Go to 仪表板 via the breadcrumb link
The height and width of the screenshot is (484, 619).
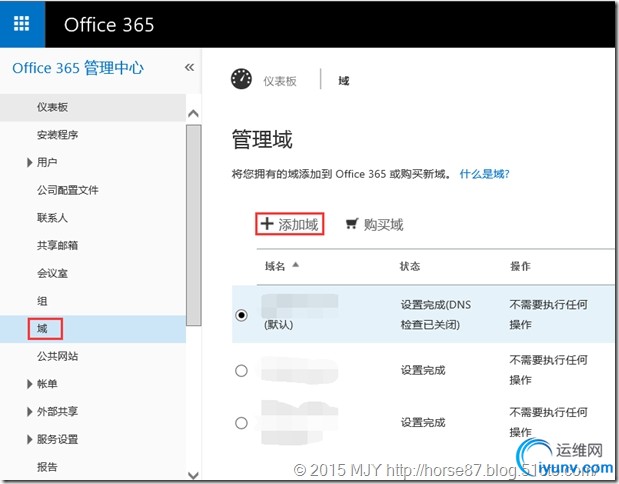279,81
